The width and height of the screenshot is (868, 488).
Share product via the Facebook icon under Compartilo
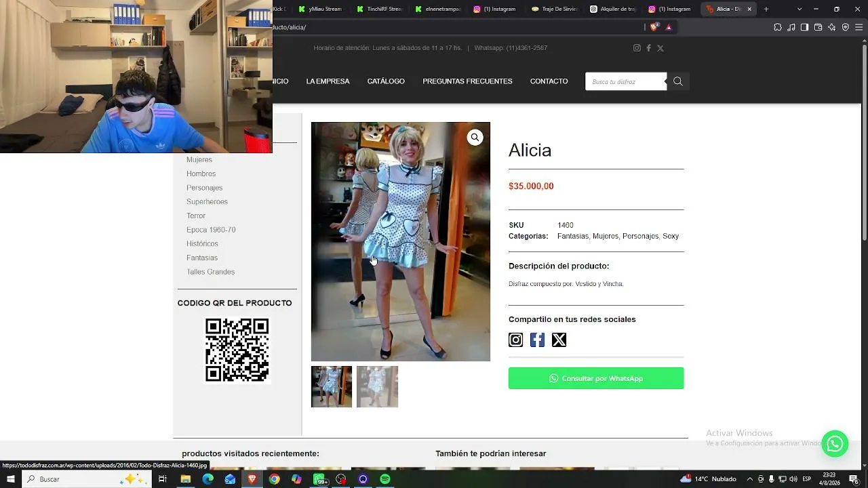pyautogui.click(x=537, y=340)
